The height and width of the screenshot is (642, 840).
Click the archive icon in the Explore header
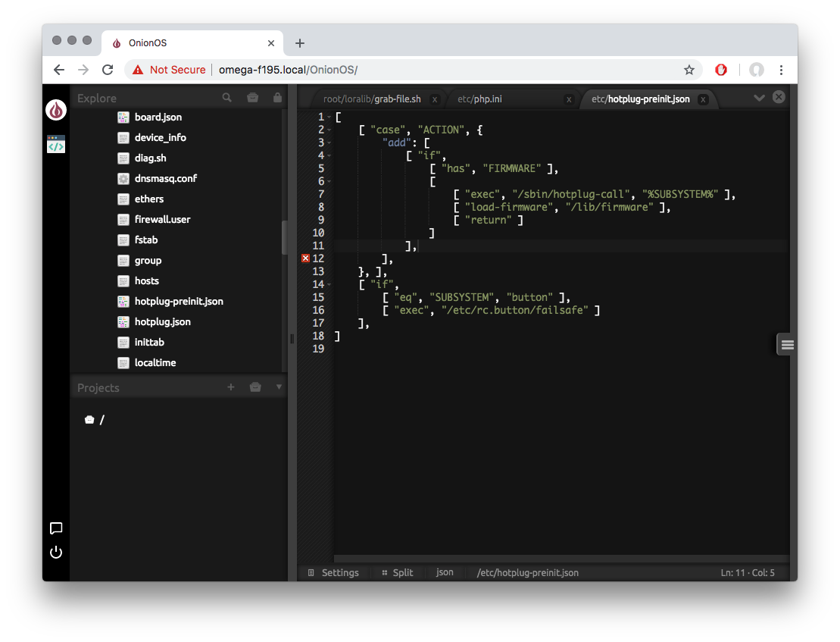click(x=252, y=98)
